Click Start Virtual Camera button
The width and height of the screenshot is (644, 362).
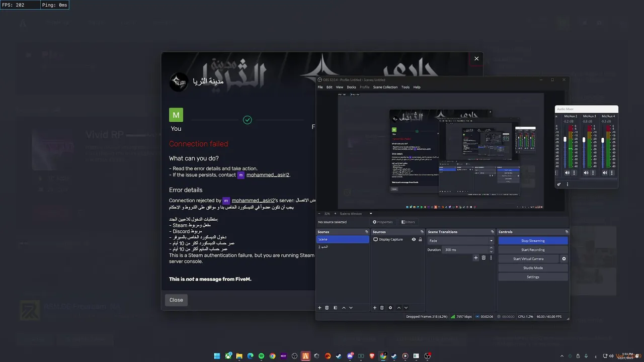coord(528,259)
